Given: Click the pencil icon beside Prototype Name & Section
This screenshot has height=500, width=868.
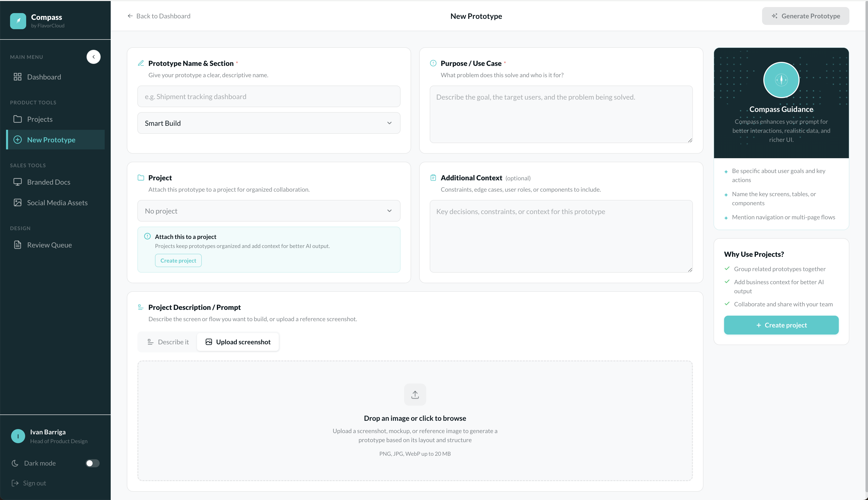Looking at the screenshot, I should (141, 63).
